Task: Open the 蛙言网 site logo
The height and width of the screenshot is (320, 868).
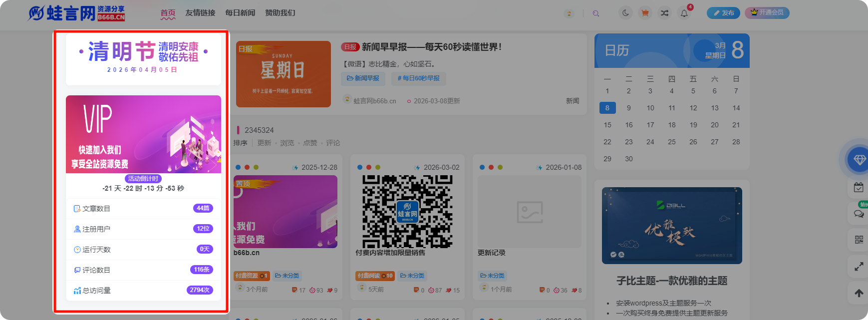Action: pos(76,13)
